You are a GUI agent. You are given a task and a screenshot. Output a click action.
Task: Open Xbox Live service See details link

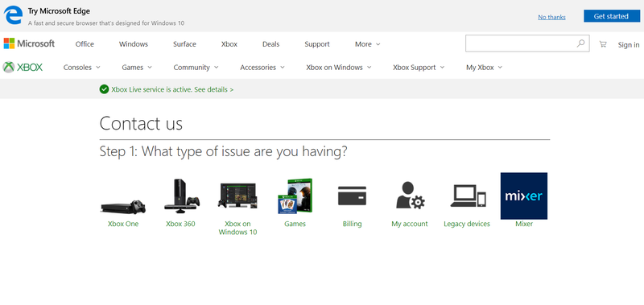pos(214,89)
